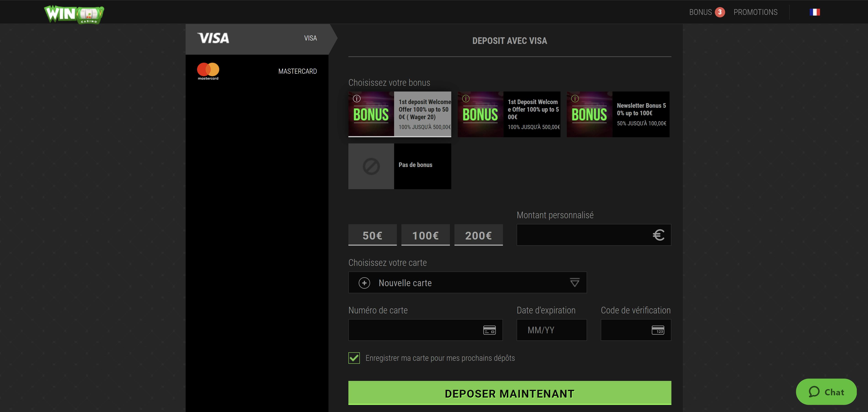This screenshot has height=412, width=868.
Task: Select the Mastercard payment method tab
Action: pyautogui.click(x=257, y=71)
